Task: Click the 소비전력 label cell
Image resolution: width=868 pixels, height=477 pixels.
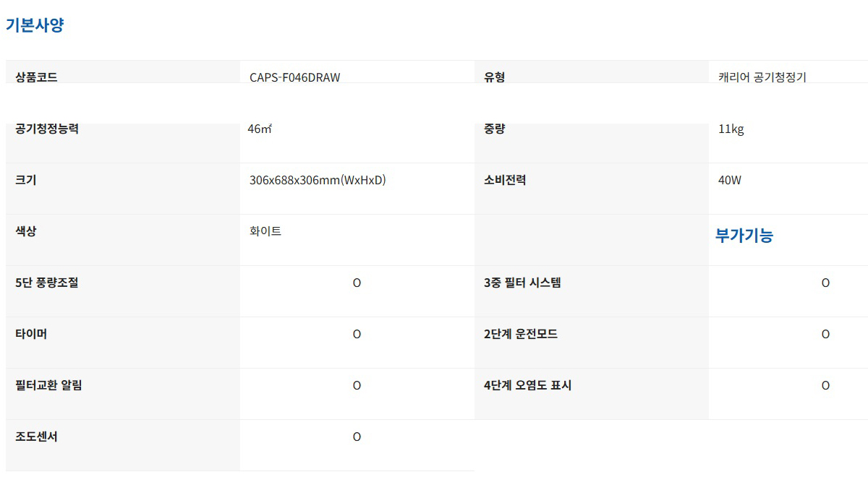Action: pos(505,181)
